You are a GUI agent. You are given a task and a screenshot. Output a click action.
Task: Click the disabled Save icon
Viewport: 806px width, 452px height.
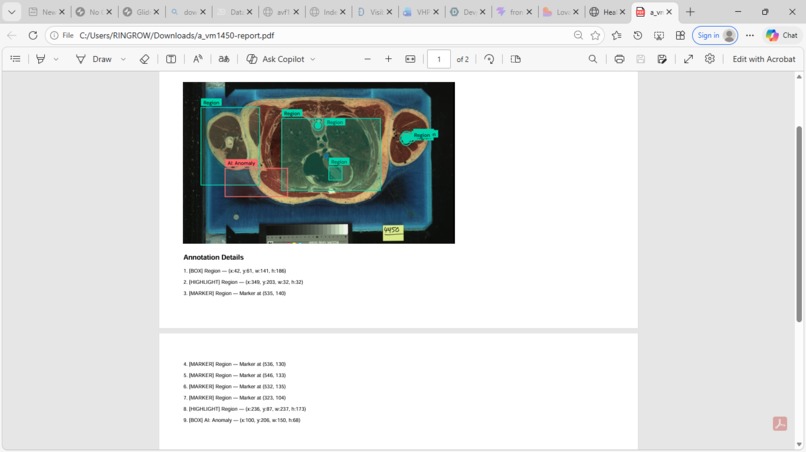pyautogui.click(x=640, y=59)
